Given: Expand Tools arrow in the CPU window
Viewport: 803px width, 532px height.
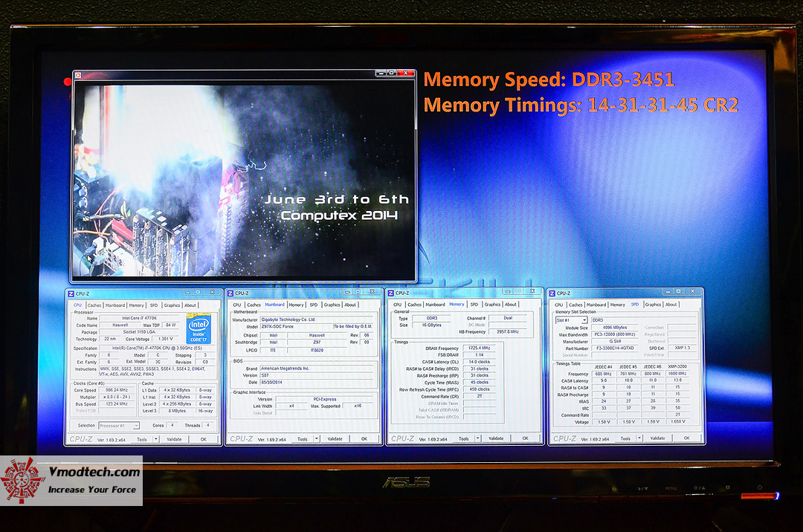Looking at the screenshot, I should pyautogui.click(x=155, y=439).
